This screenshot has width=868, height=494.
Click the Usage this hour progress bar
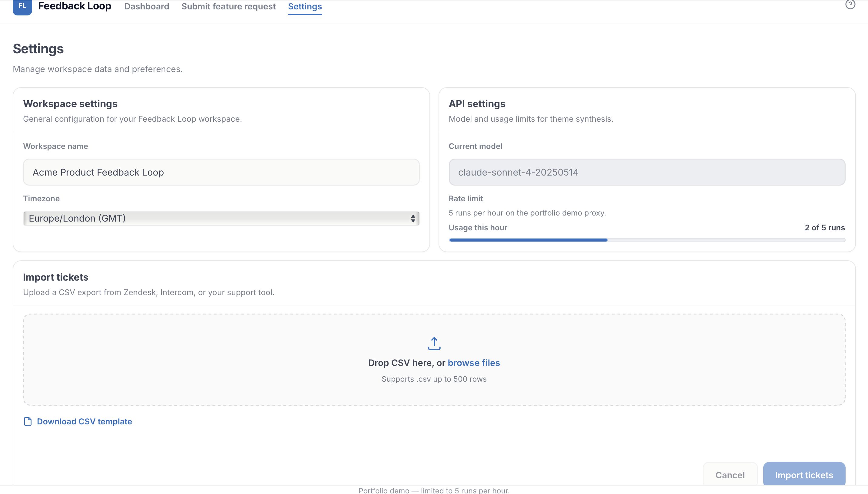(647, 240)
